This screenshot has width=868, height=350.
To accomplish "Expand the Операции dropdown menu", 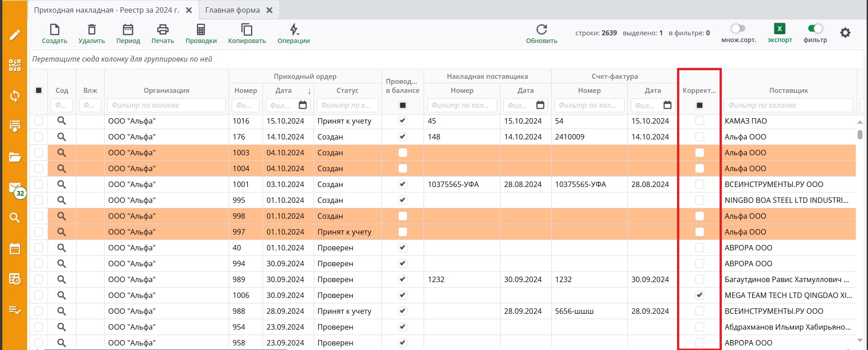I will pos(294,30).
